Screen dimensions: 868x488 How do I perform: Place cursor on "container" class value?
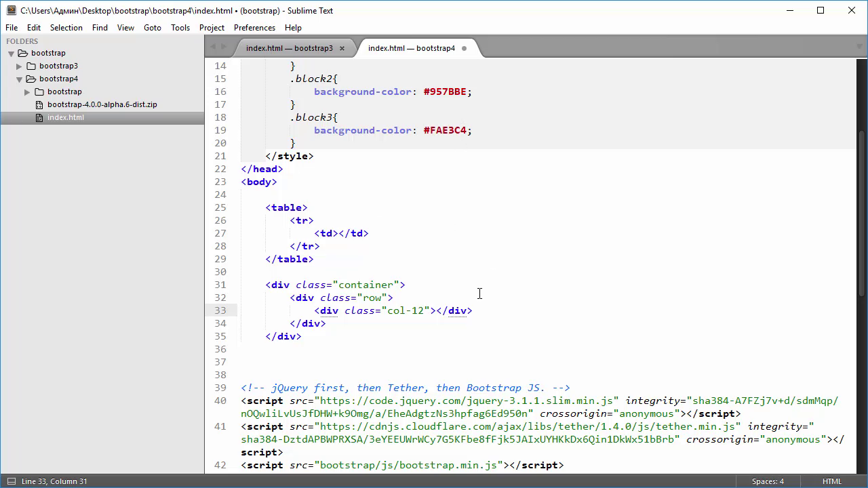pyautogui.click(x=366, y=285)
